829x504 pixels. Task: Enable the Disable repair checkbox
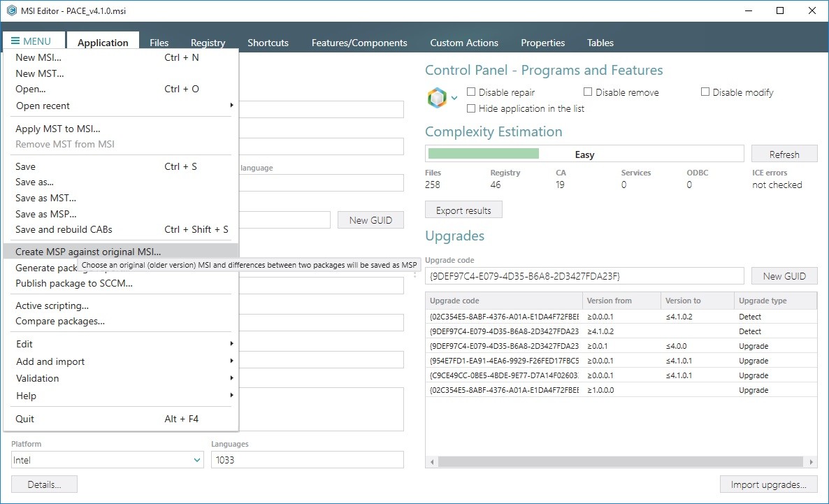(x=471, y=92)
